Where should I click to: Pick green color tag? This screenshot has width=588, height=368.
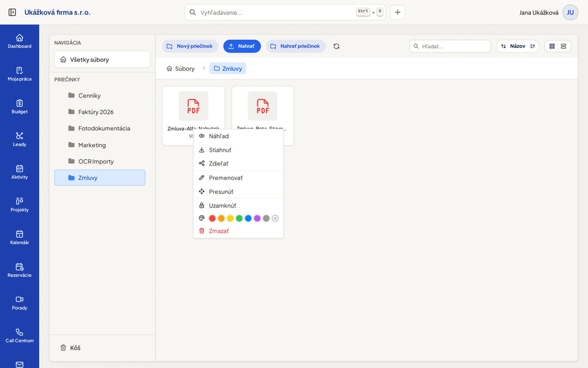point(239,218)
